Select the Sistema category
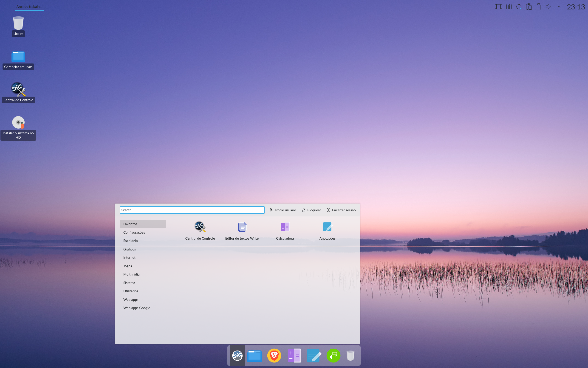The image size is (588, 368). pyautogui.click(x=143, y=283)
